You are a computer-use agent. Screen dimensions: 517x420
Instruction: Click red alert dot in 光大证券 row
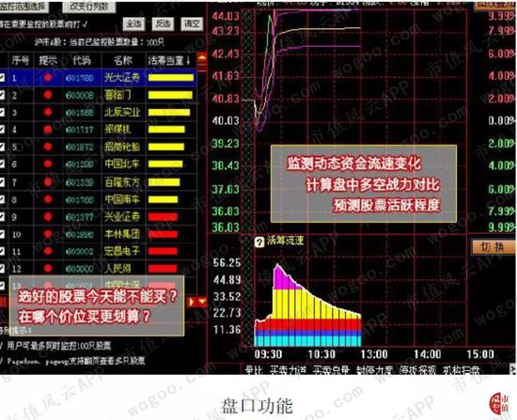click(x=48, y=77)
